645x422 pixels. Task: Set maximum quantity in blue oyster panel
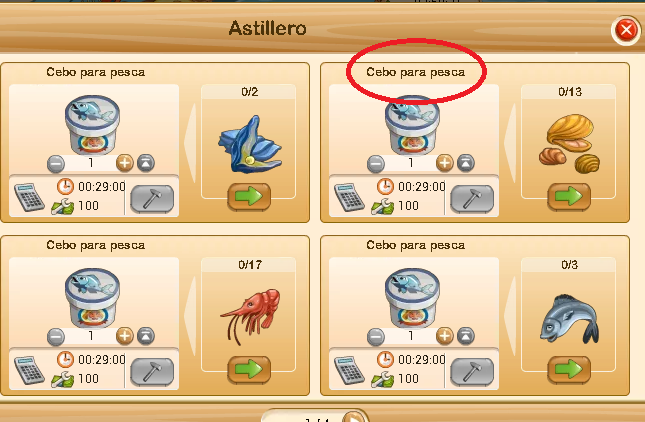point(146,163)
